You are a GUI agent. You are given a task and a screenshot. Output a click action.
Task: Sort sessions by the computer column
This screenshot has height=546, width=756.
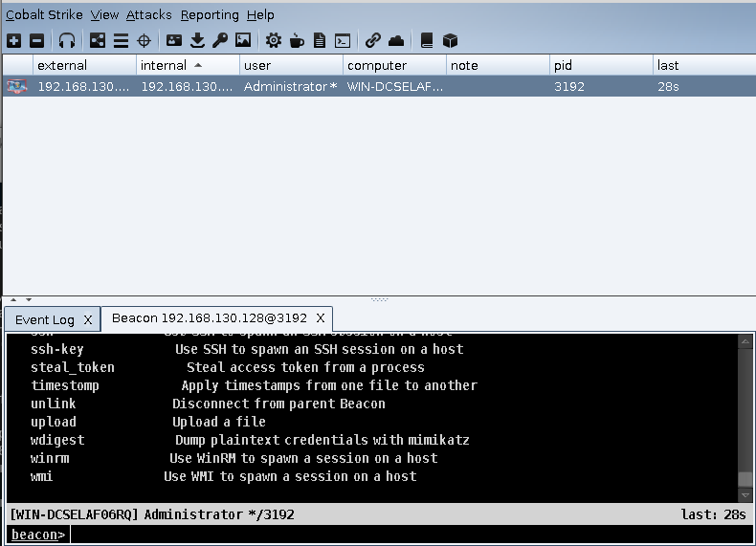point(394,65)
